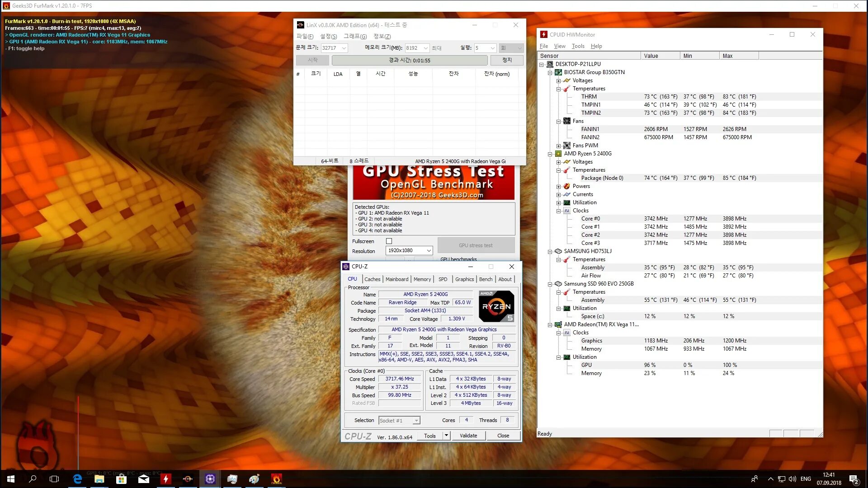Click the LinX 정지 stop button
This screenshot has width=868, height=488.
(x=507, y=60)
